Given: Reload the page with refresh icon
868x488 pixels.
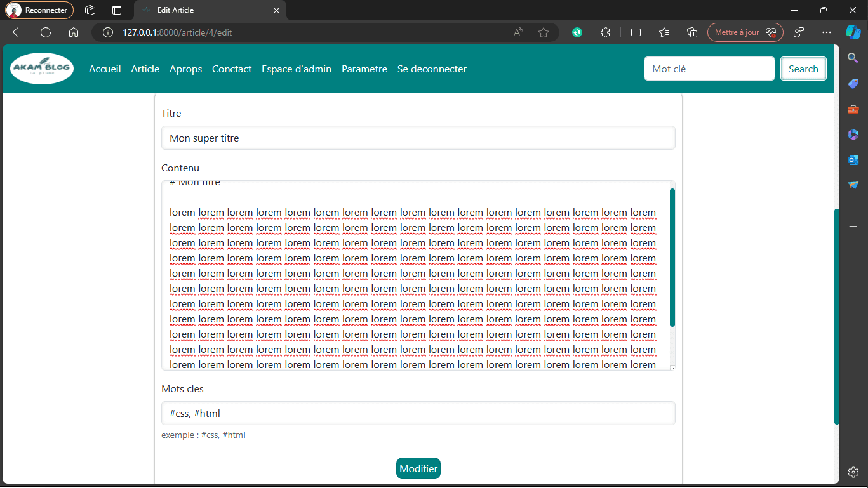Looking at the screenshot, I should coord(46,32).
